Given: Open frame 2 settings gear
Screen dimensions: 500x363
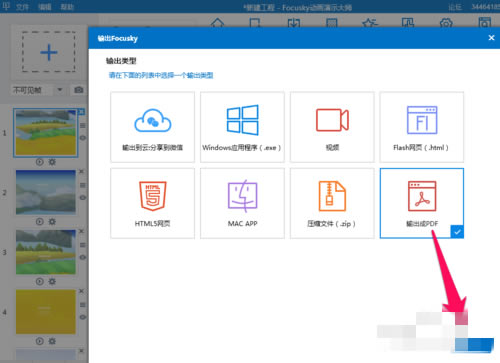Looking at the screenshot, I should pos(52,222).
